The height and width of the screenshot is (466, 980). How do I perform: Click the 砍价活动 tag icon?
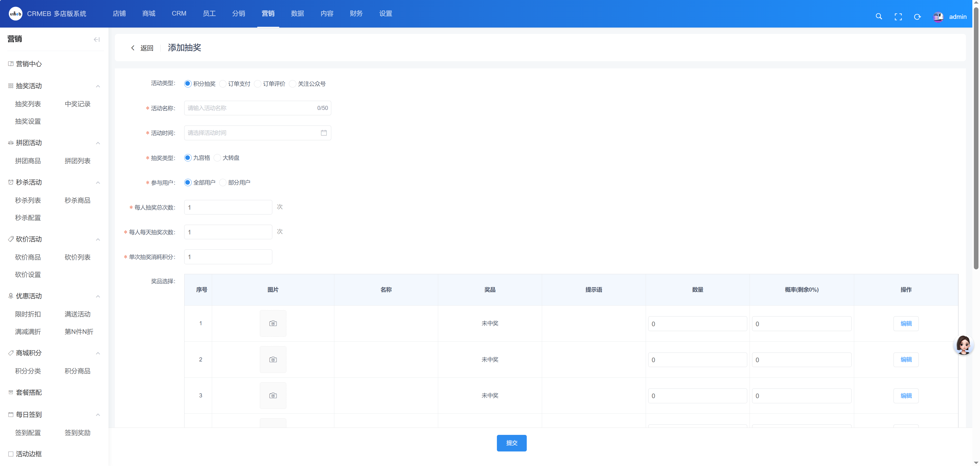coord(11,239)
